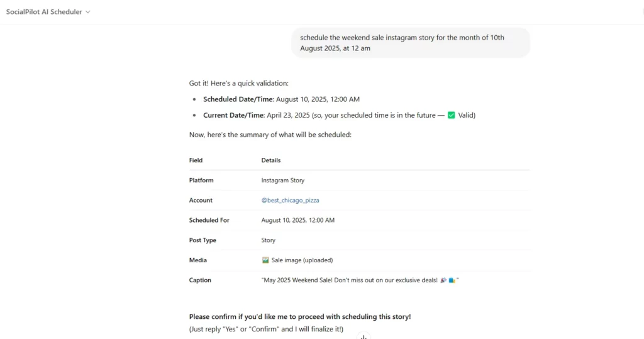This screenshot has width=644, height=339.
Task: Click the Details column header
Action: (x=271, y=160)
